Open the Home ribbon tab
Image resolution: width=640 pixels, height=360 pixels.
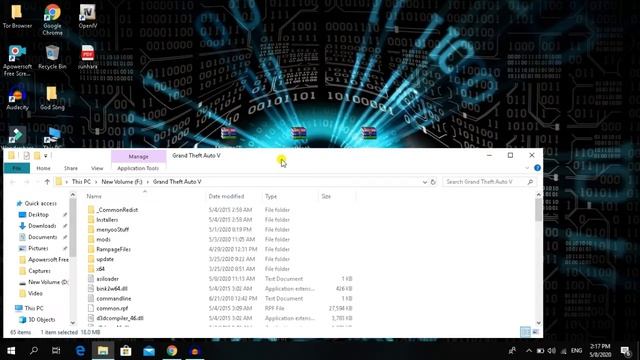(x=43, y=168)
